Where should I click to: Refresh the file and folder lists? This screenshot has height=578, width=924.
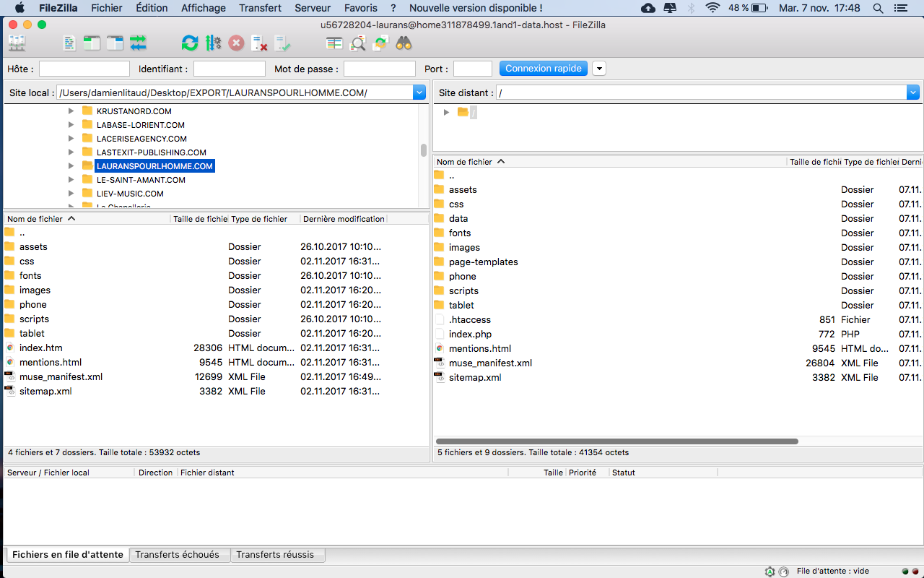190,43
